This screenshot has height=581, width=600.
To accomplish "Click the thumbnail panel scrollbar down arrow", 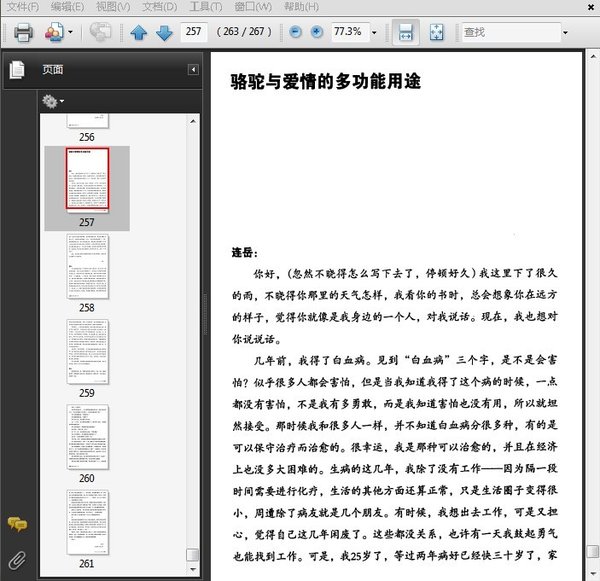I will (x=193, y=569).
